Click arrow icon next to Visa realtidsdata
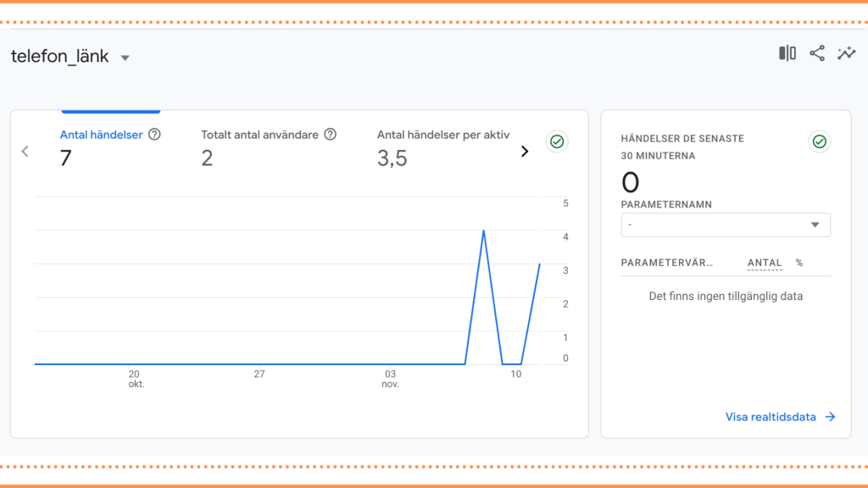The width and height of the screenshot is (868, 488). point(830,417)
